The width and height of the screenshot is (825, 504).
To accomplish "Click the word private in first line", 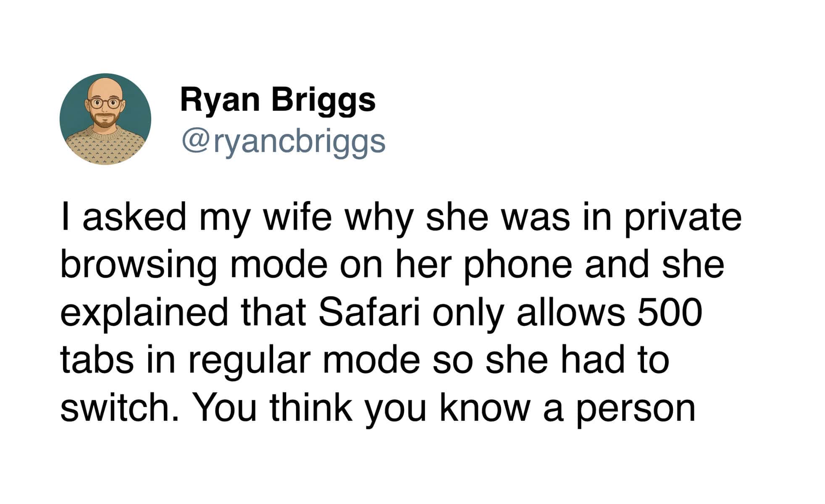I will click(683, 219).
